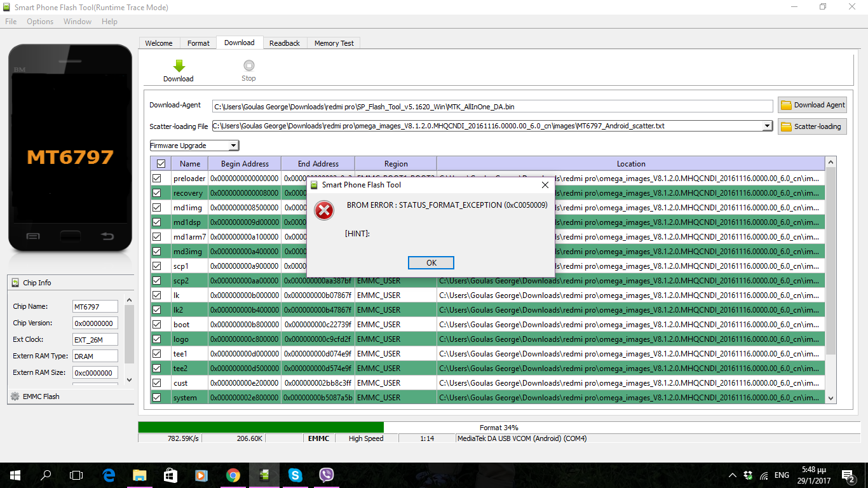The image size is (868, 488).
Task: Open File Explorer from the taskbar
Action: click(x=139, y=475)
